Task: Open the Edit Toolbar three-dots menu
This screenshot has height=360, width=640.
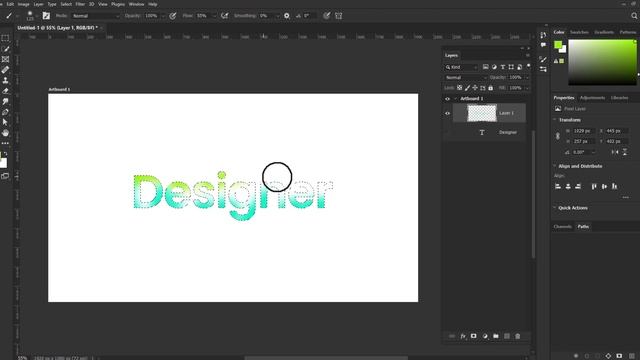Action: coord(5,143)
